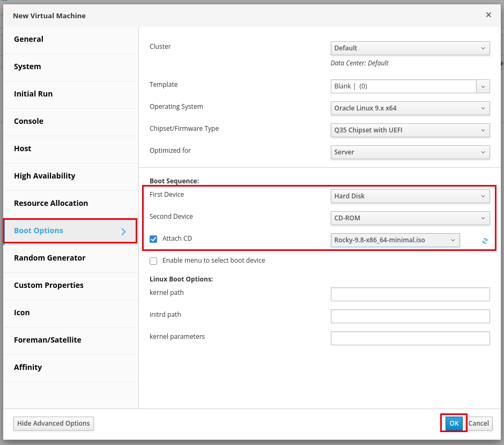Go to the Initial Run tab

[x=71, y=95]
